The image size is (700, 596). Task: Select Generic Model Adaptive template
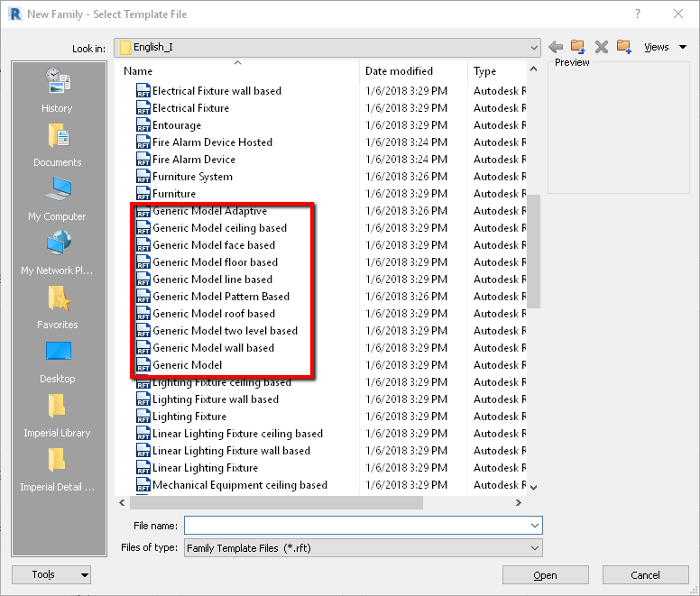(209, 211)
